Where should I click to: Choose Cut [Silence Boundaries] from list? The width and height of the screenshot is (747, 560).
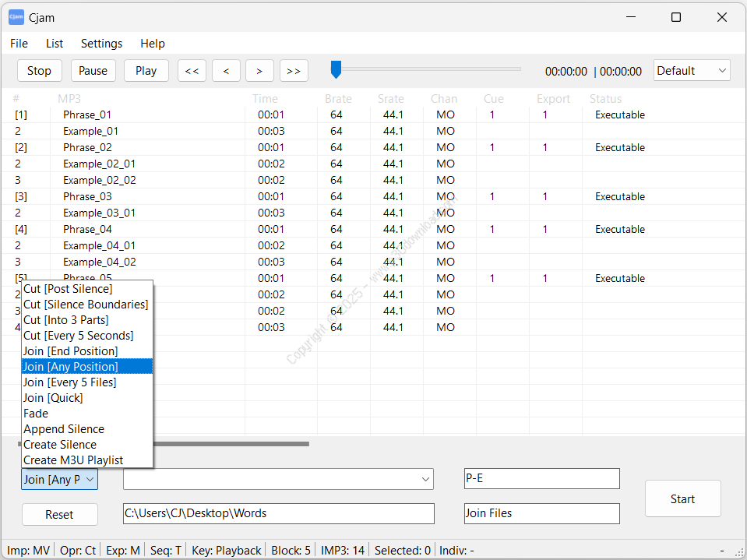click(x=86, y=305)
